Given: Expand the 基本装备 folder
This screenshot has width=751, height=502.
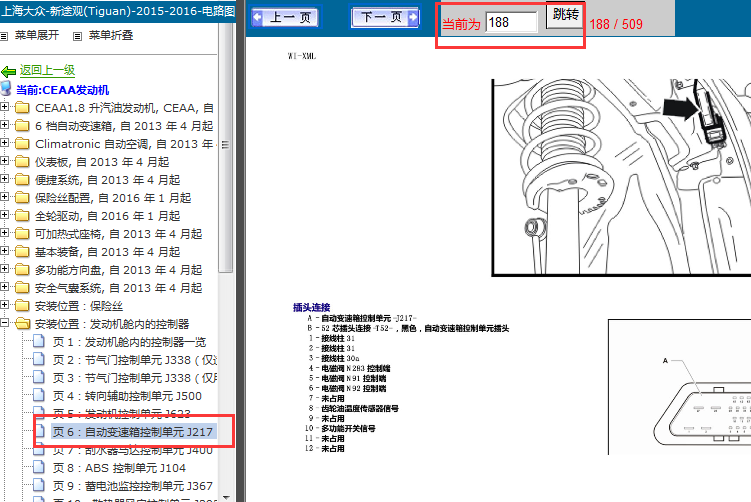Looking at the screenshot, I should 4,251.
